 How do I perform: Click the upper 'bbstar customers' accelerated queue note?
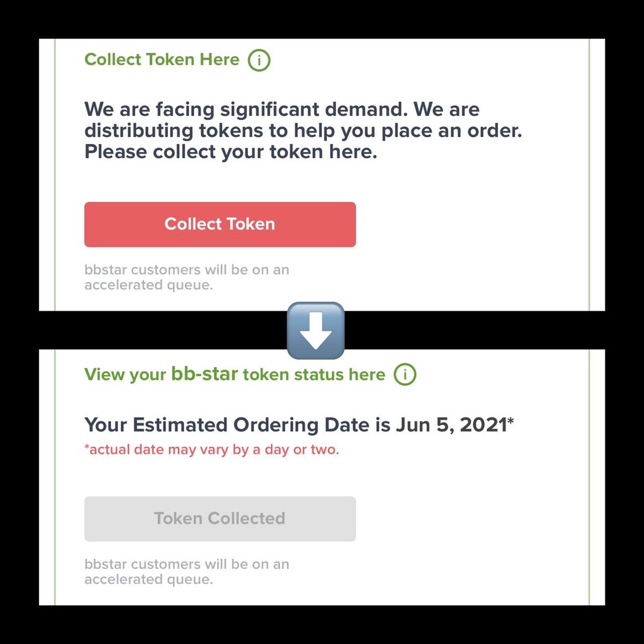click(187, 277)
